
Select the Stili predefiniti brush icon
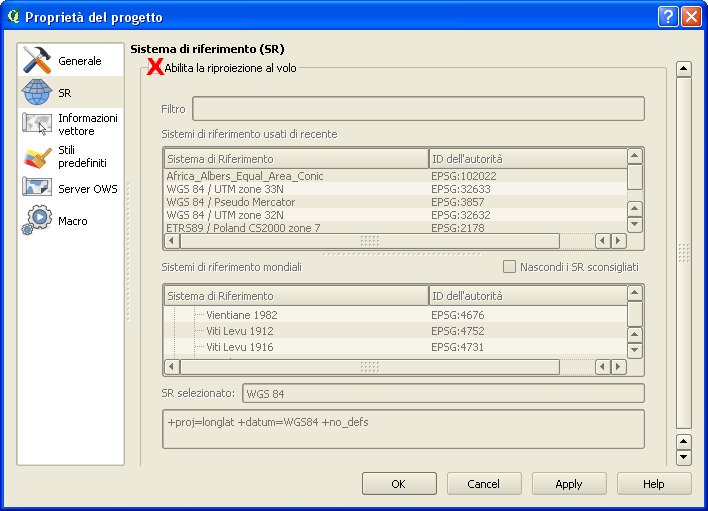point(37,157)
